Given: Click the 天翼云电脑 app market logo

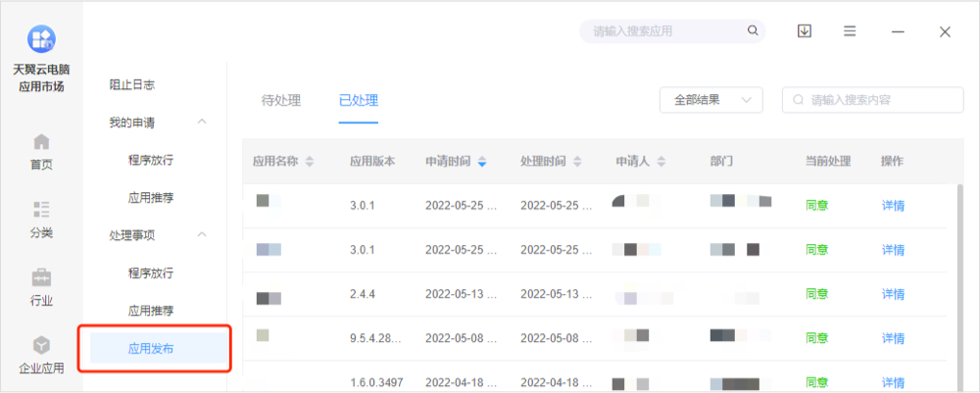Looking at the screenshot, I should 41,39.
